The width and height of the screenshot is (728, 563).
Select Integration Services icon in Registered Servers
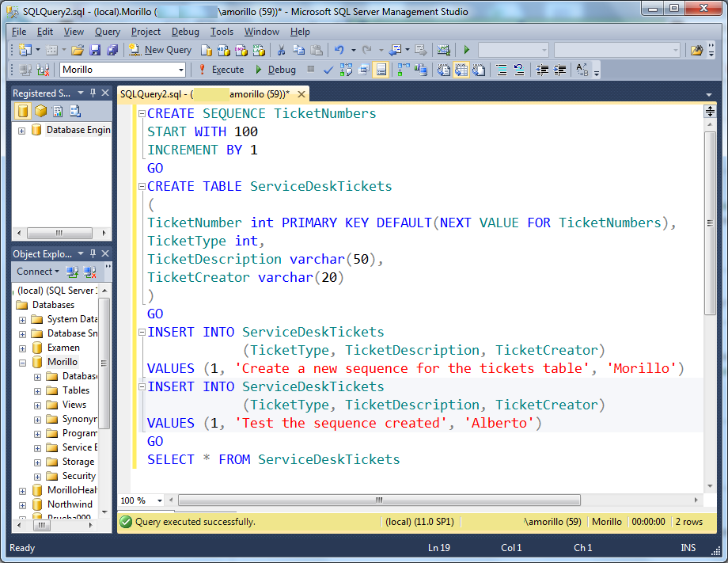[74, 111]
